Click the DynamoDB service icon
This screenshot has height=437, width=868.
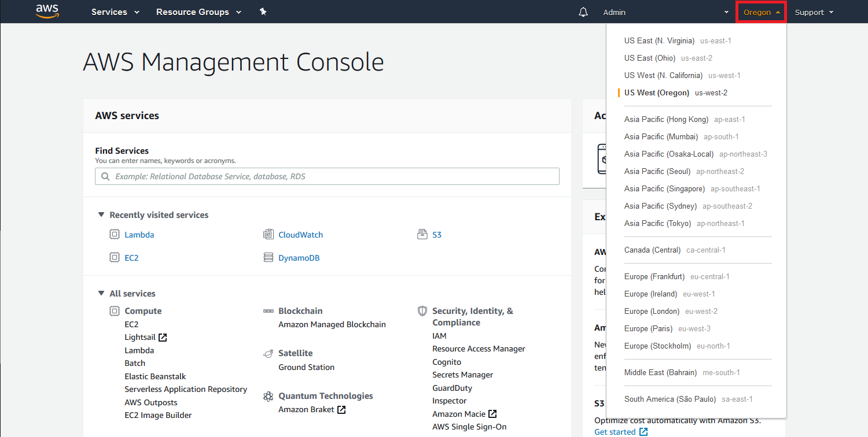[269, 257]
